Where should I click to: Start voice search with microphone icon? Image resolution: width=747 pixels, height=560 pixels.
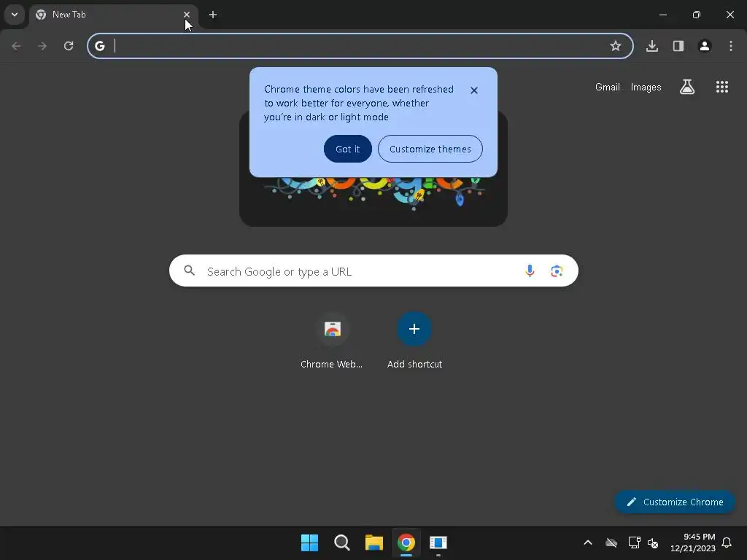point(530,271)
